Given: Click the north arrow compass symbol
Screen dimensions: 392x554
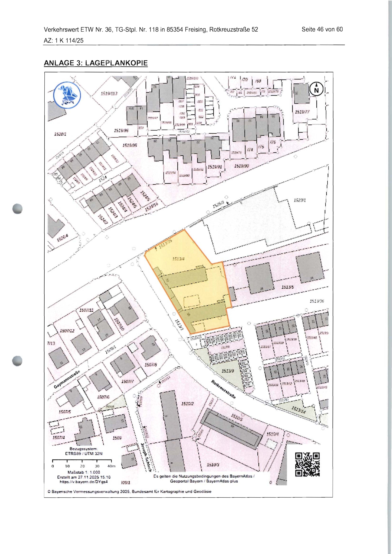Looking at the screenshot, I should 316,89.
